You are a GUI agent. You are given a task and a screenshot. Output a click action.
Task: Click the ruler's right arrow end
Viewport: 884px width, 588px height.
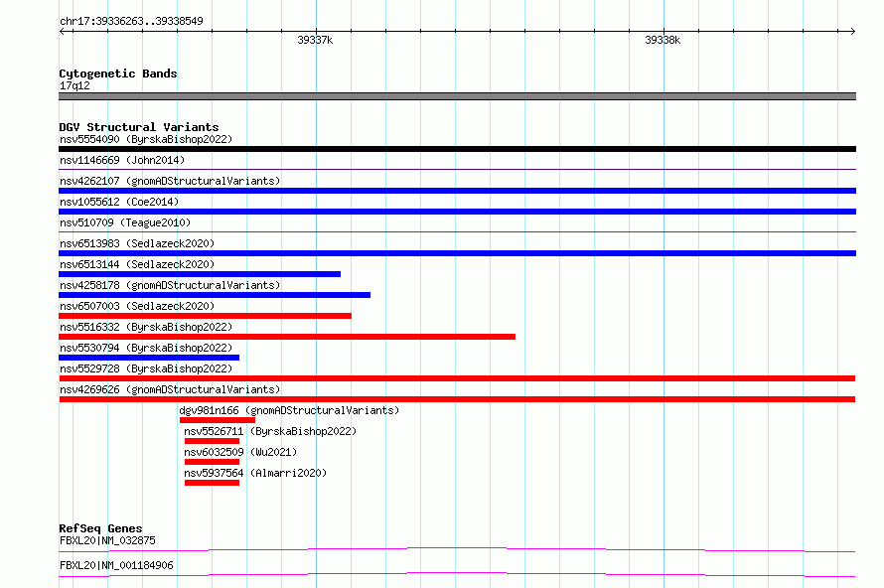click(x=852, y=31)
